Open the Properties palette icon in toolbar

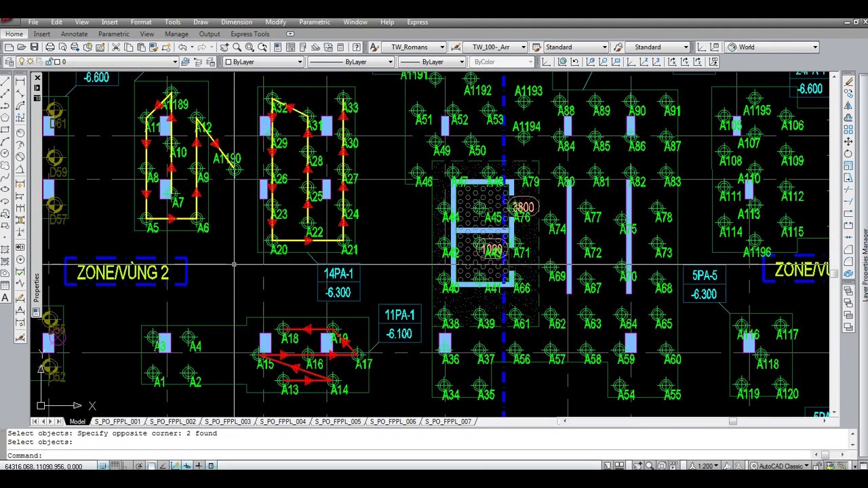(277, 47)
